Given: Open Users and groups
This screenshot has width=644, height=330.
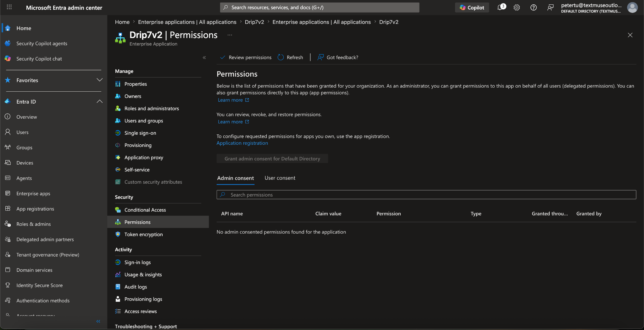Looking at the screenshot, I should pyautogui.click(x=144, y=121).
